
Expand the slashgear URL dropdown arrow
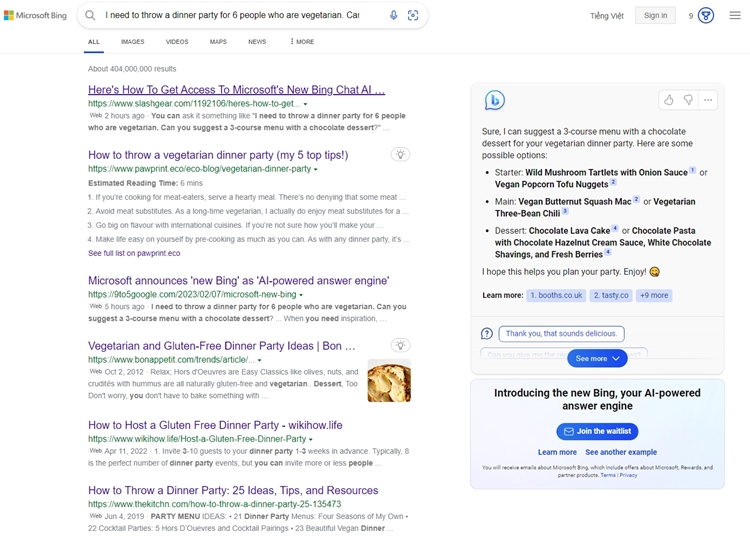click(305, 104)
